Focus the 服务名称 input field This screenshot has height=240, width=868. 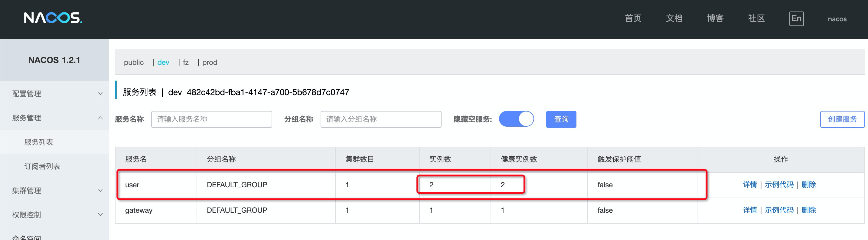click(211, 119)
